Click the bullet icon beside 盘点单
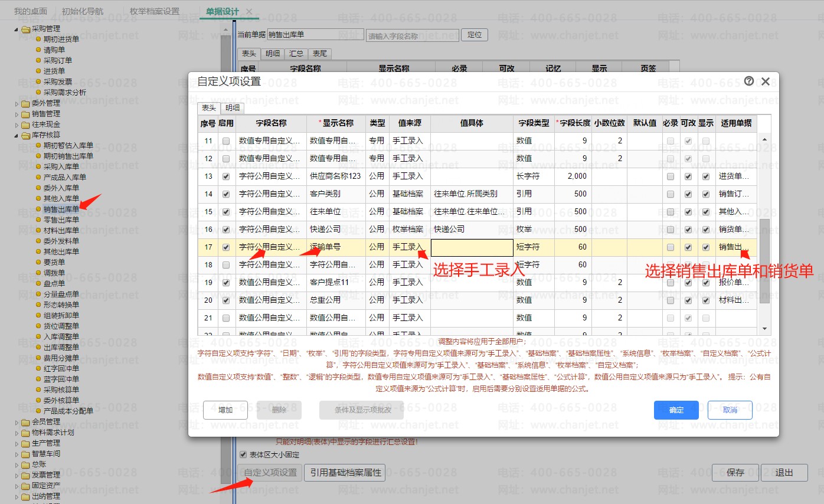 [x=39, y=283]
